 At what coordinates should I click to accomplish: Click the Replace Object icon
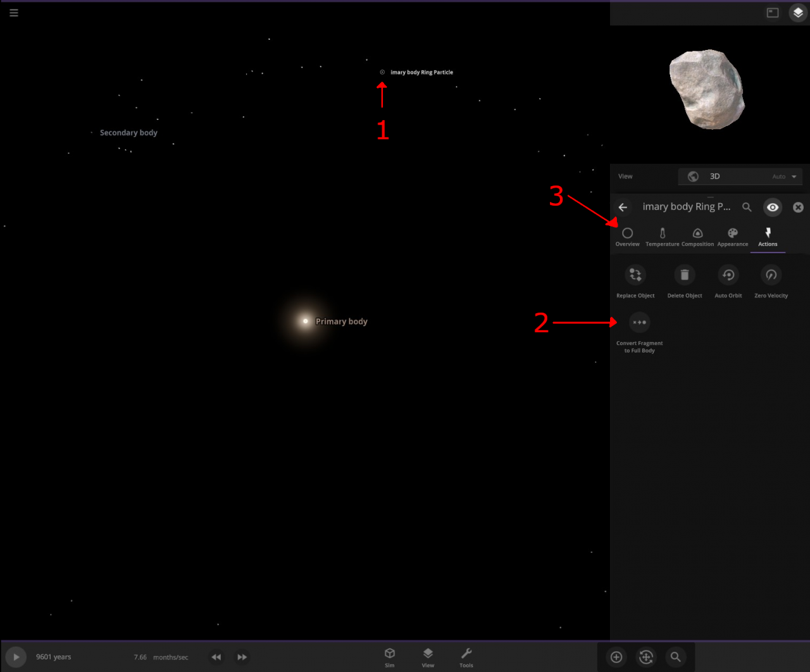point(635,275)
